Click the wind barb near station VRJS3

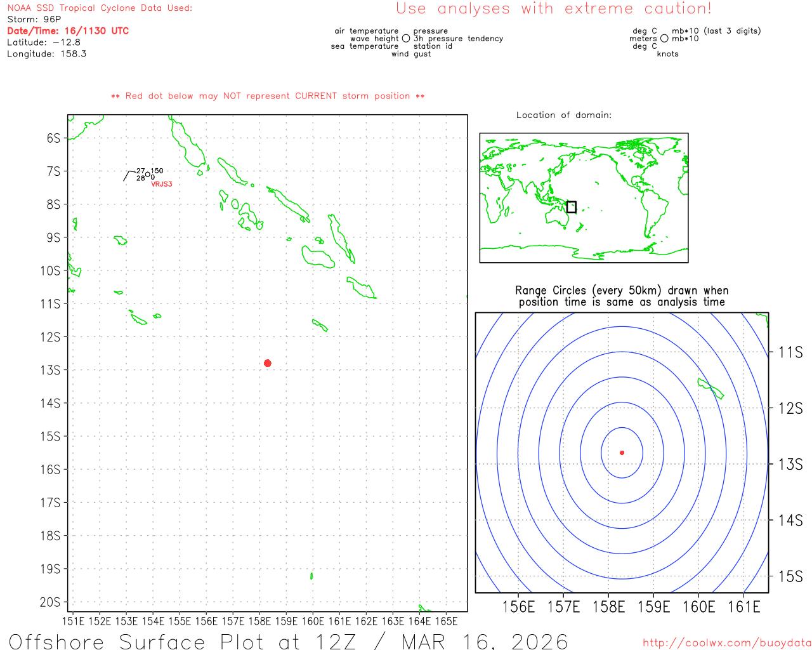coord(128,175)
